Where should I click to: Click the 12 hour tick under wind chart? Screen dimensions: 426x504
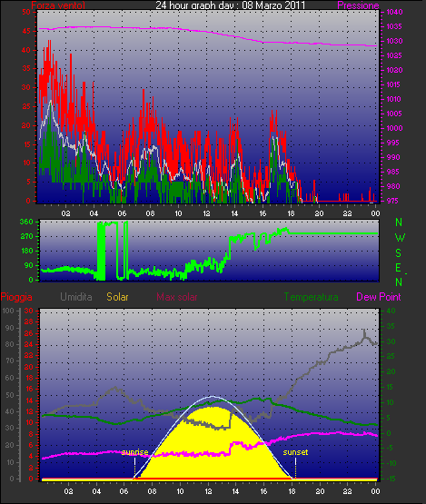(206, 213)
